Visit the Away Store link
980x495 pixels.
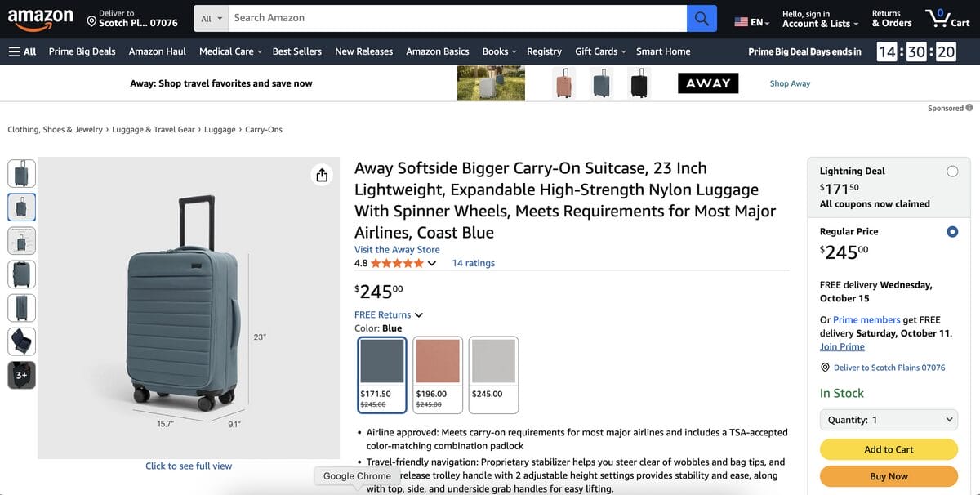coord(397,249)
